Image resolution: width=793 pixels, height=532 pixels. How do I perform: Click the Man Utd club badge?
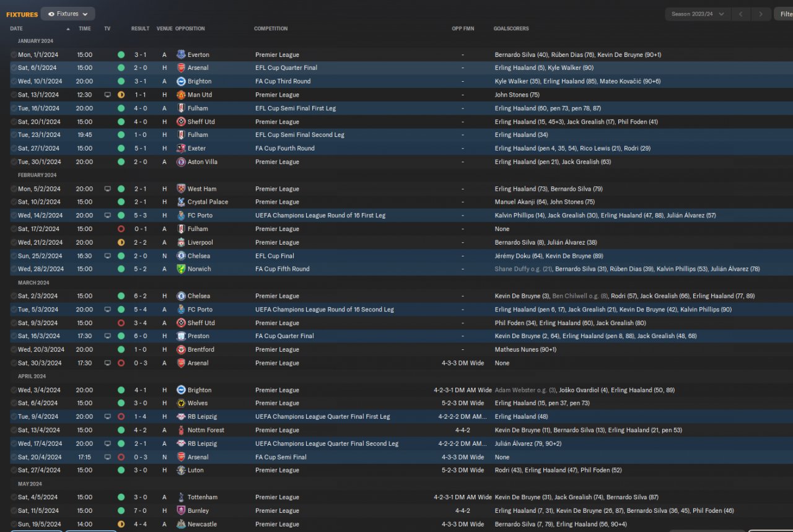tap(181, 95)
